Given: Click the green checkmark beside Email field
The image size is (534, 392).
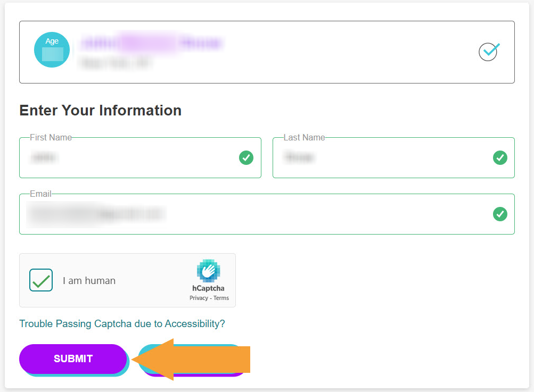Looking at the screenshot, I should (499, 214).
